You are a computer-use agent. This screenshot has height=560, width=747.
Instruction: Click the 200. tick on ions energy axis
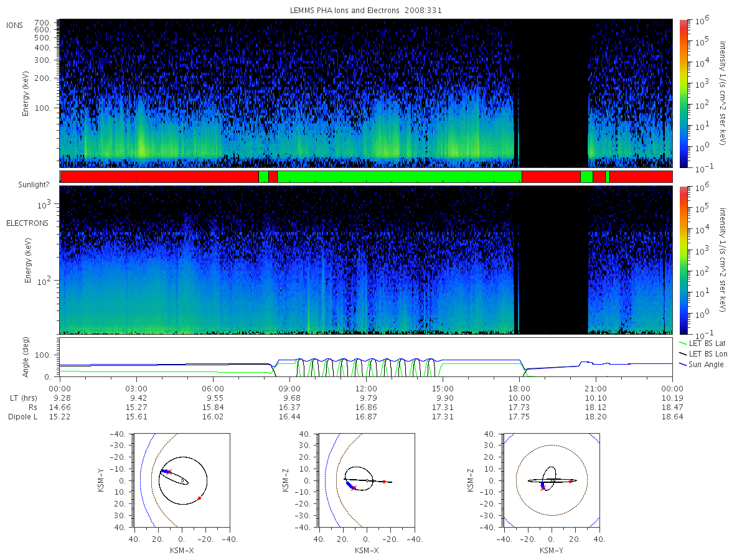point(42,79)
